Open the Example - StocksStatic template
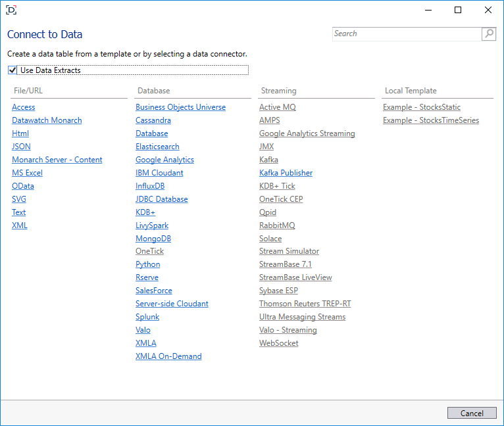This screenshot has height=426, width=504. click(x=421, y=107)
